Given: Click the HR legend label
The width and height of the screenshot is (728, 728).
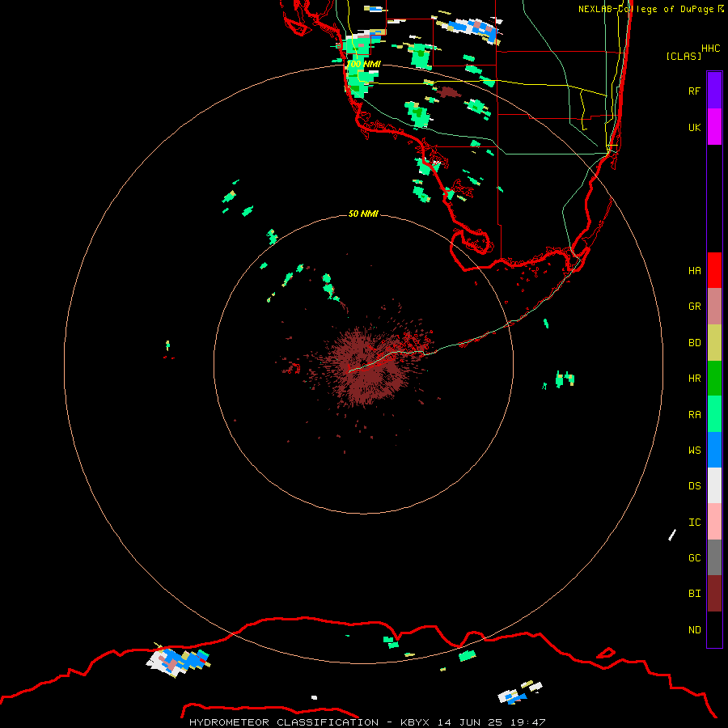Looking at the screenshot, I should (694, 379).
